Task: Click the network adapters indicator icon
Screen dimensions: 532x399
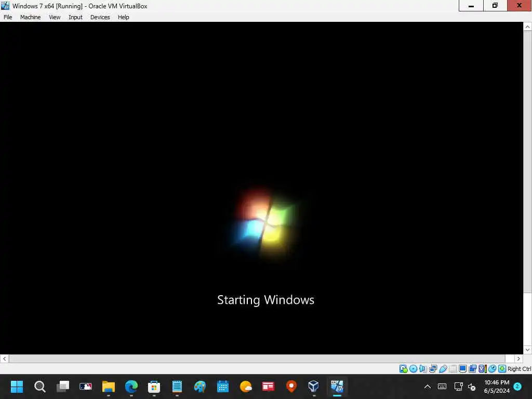Action: [x=433, y=368]
